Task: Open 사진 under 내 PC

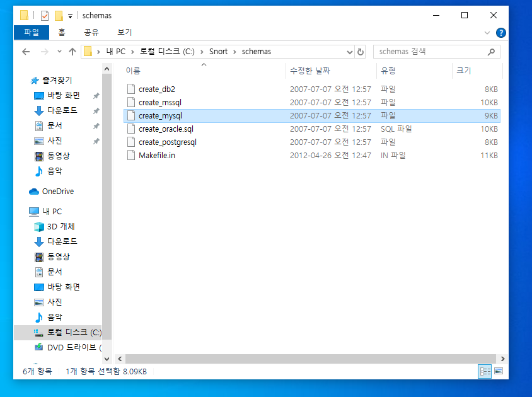Action: 54,302
